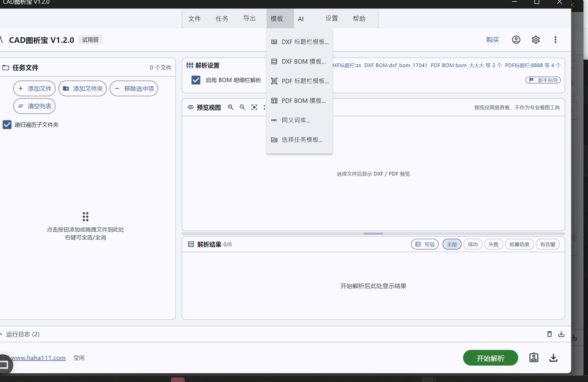Open the www.haha111.com website link
Screen dimensions: 588x382
pyautogui.click(x=38, y=358)
